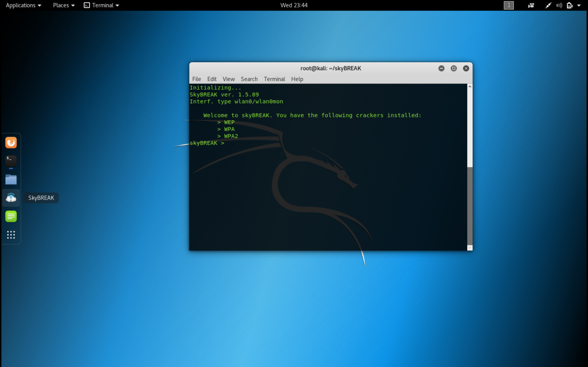This screenshot has height=367, width=588.
Task: Open the File menu in terminal
Action: click(196, 79)
